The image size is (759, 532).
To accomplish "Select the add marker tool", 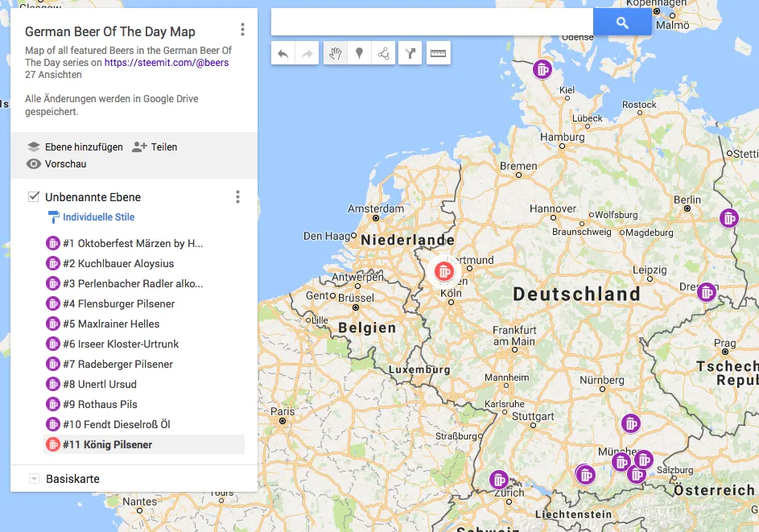I will [359, 53].
